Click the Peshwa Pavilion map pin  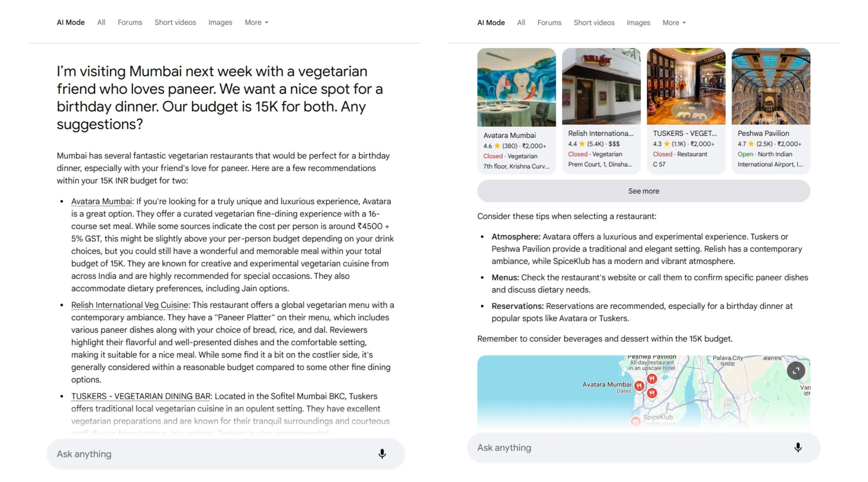[652, 379]
